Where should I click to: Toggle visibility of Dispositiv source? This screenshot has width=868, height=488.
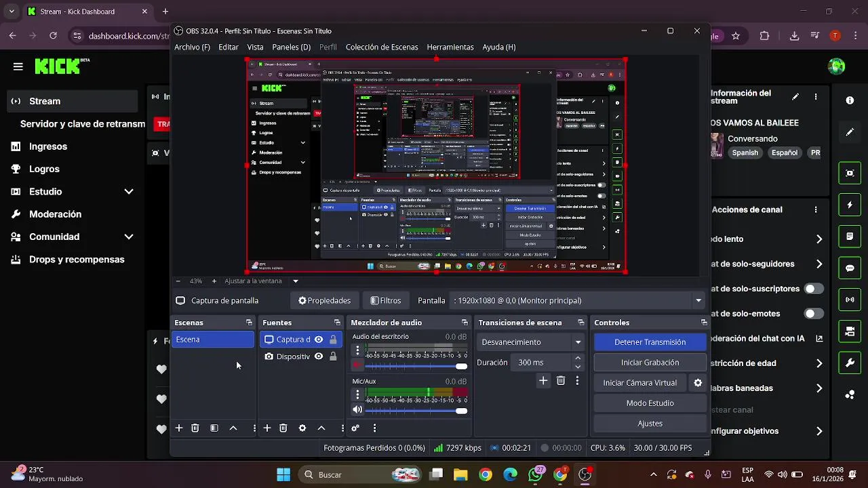tap(318, 357)
